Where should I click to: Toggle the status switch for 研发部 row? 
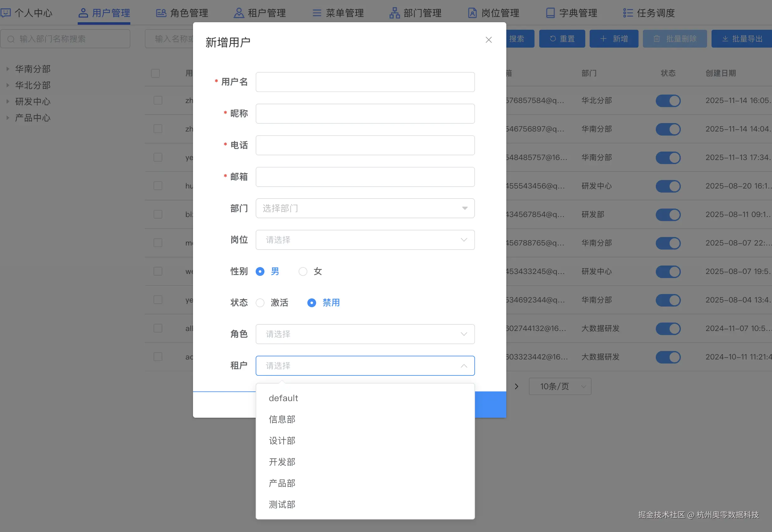click(x=668, y=215)
